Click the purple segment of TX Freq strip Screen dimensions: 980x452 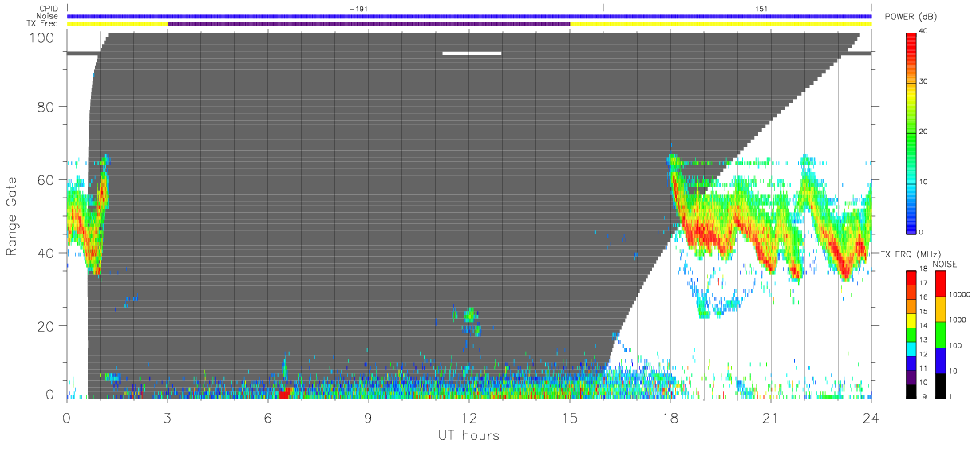tap(369, 24)
